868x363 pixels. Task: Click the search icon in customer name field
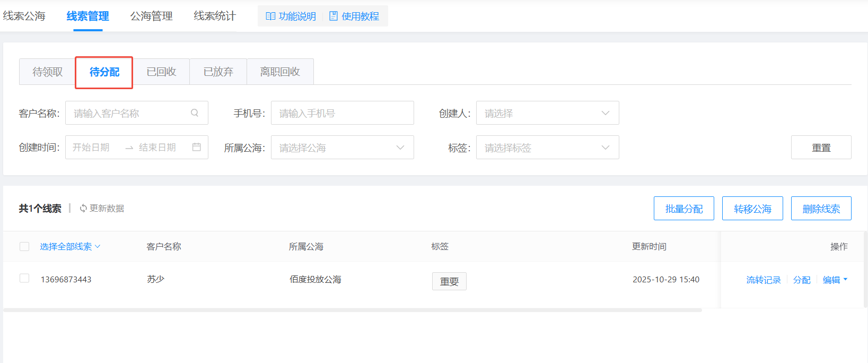coord(195,113)
